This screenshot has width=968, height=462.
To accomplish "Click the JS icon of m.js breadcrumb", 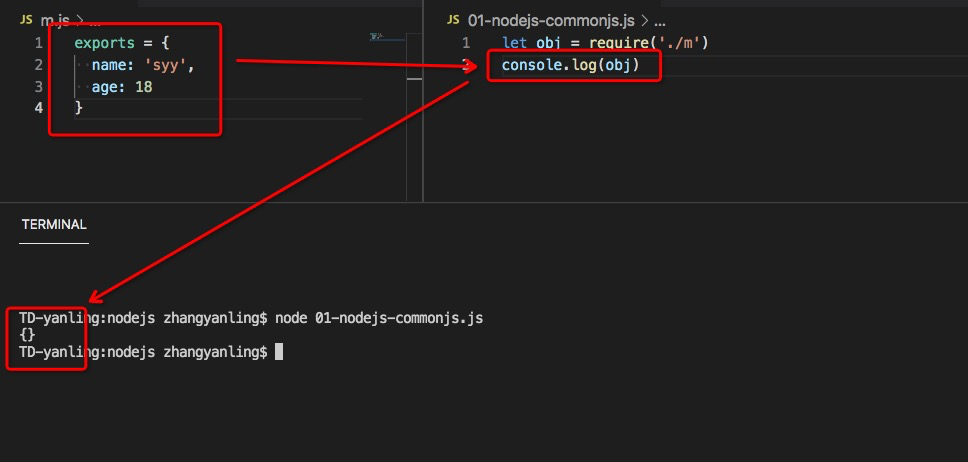I will click(26, 20).
